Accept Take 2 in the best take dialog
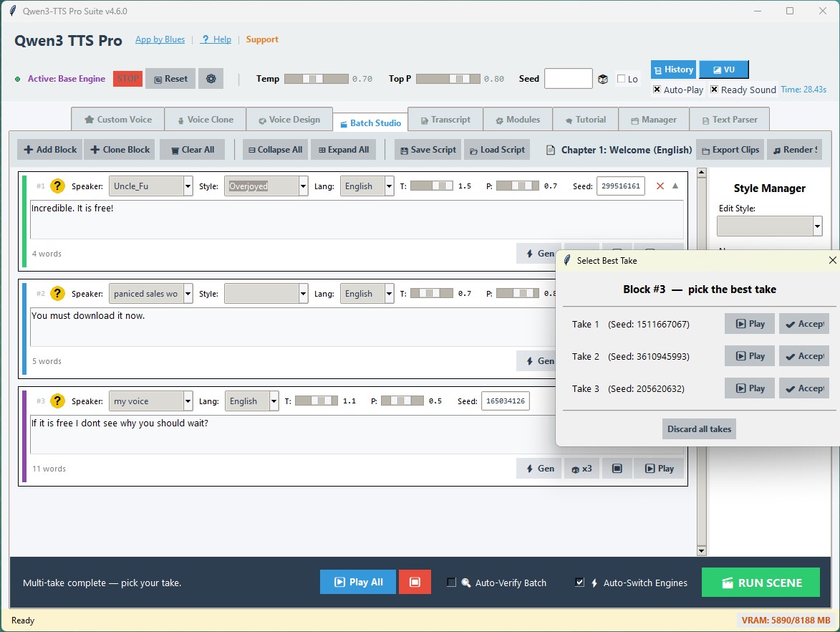 click(x=804, y=356)
